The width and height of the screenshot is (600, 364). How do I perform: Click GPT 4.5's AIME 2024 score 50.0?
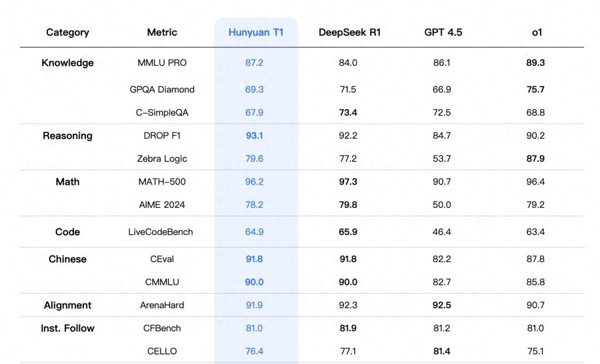(x=442, y=205)
